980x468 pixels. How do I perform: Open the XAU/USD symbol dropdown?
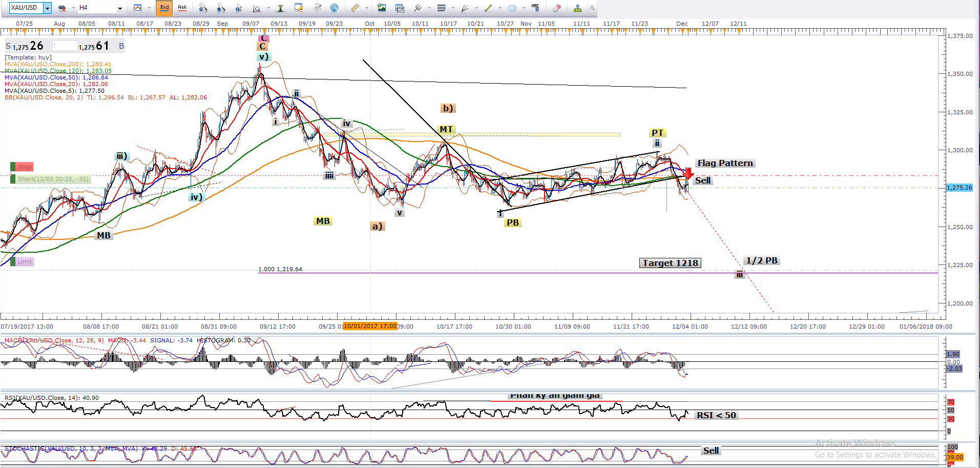(47, 8)
